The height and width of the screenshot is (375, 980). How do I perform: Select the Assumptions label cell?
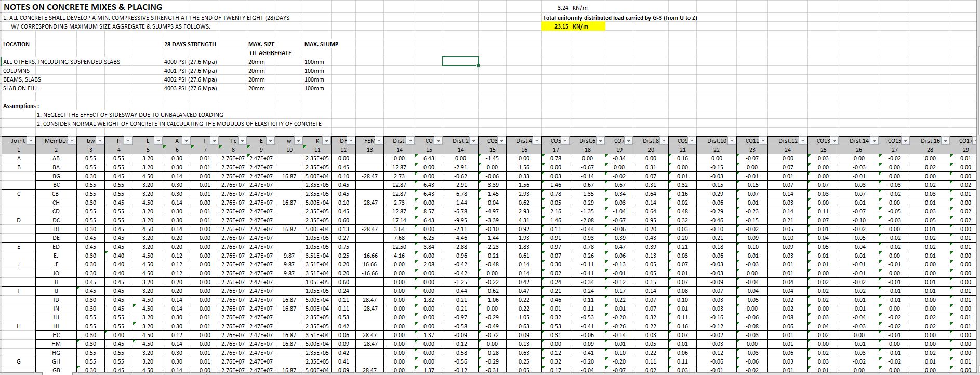(x=21, y=106)
